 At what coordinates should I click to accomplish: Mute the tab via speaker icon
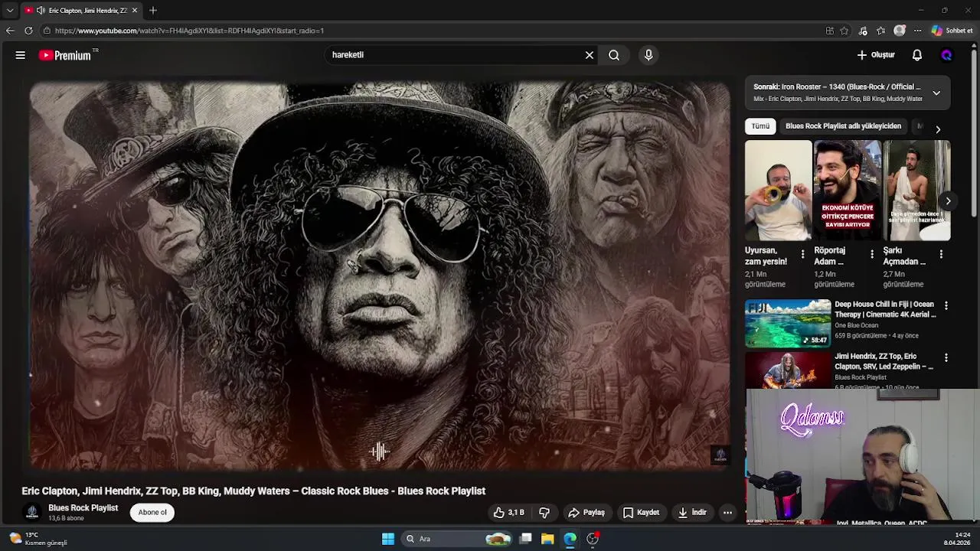pyautogui.click(x=41, y=11)
